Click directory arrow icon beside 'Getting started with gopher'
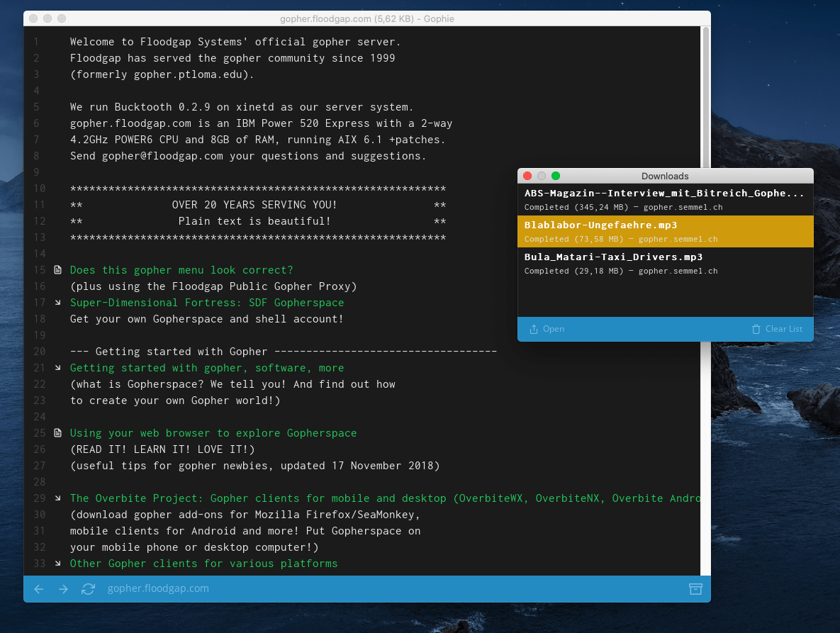 (58, 368)
